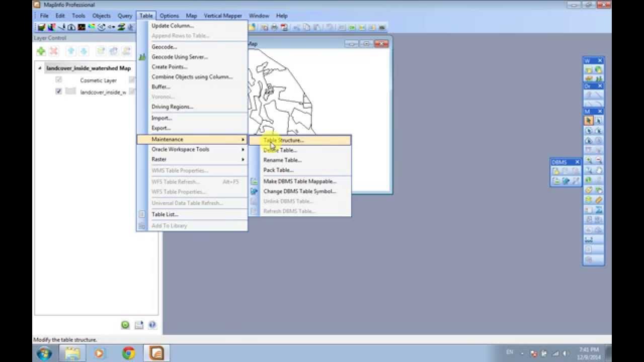Click Geocode Using Server... entry

[x=192, y=57]
